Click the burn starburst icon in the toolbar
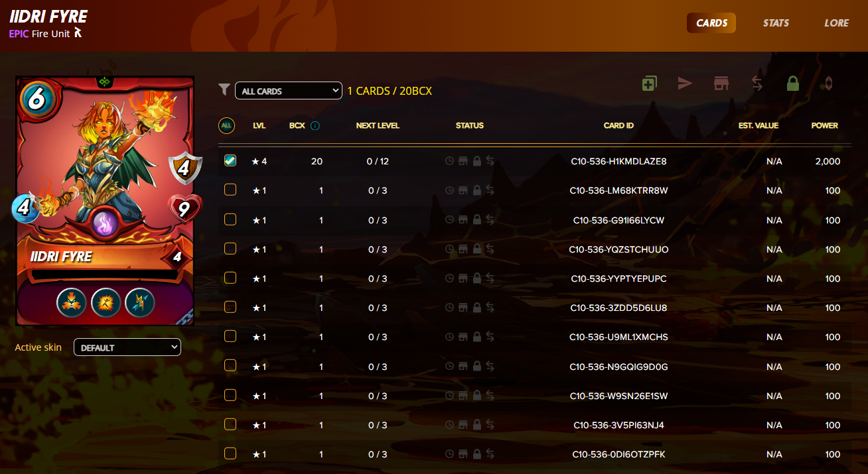Viewport: 868px width, 474px height. [x=828, y=84]
